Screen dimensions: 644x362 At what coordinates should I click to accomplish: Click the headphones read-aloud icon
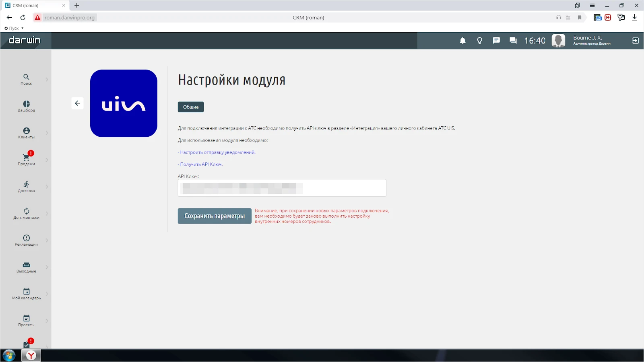point(559,17)
